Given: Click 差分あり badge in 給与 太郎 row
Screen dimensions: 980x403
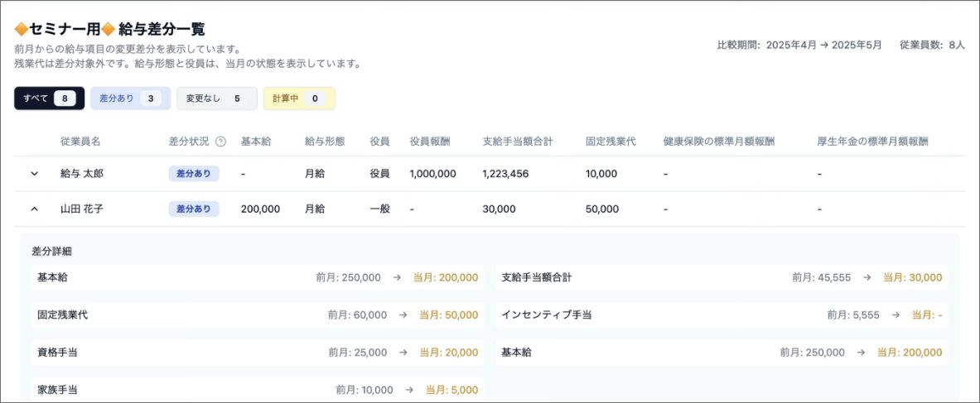Looking at the screenshot, I should coord(194,174).
